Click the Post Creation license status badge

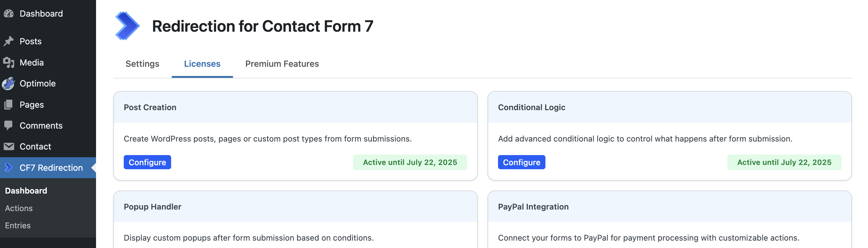[410, 162]
